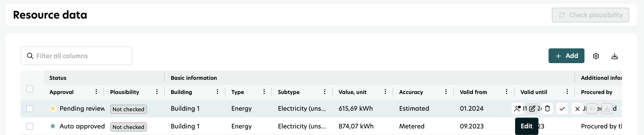Open the Approval column menu
Screen dimensions: 644x135
[96, 92]
